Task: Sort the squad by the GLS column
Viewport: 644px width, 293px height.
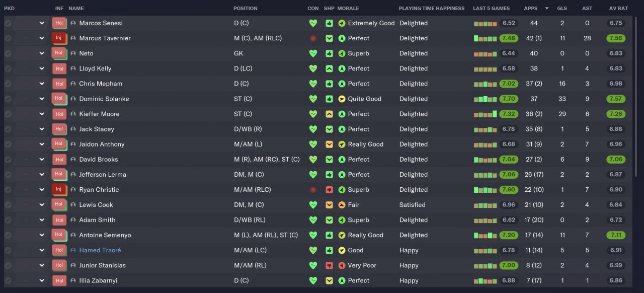Action: pos(562,8)
